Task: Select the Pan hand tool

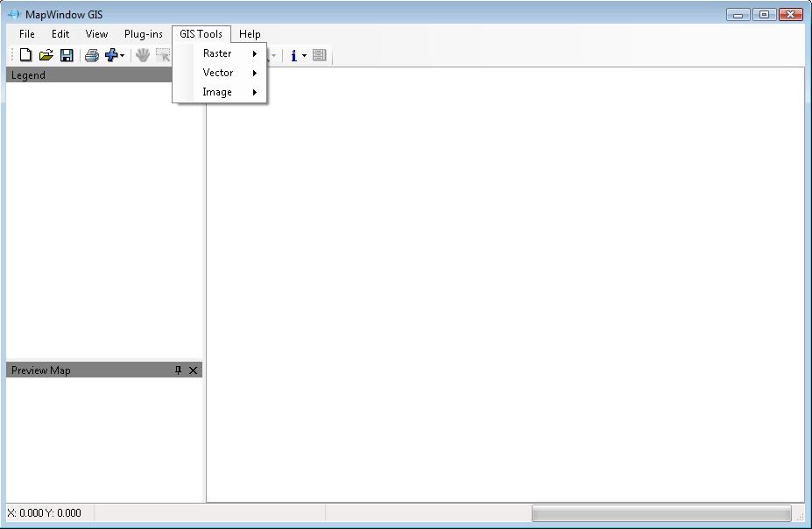Action: [x=143, y=55]
